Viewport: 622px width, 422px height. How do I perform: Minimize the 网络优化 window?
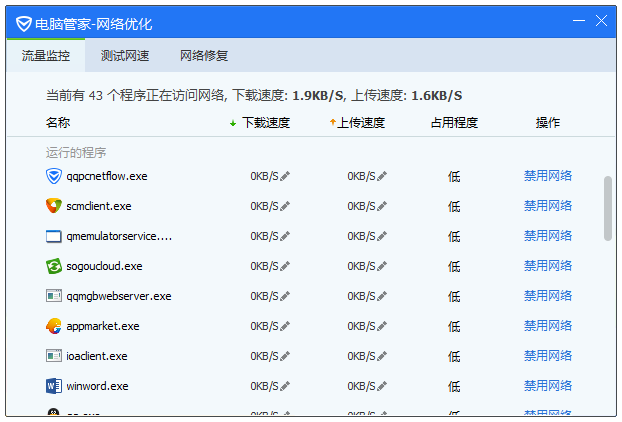pyautogui.click(x=579, y=21)
